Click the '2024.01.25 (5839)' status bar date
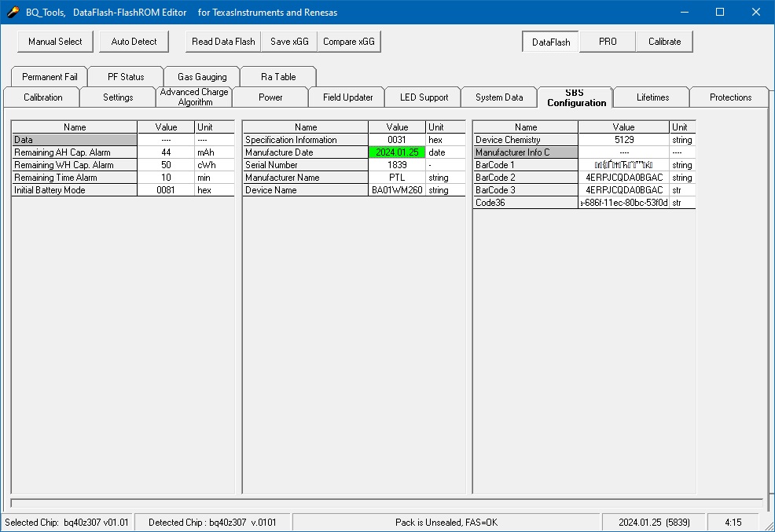 654,522
